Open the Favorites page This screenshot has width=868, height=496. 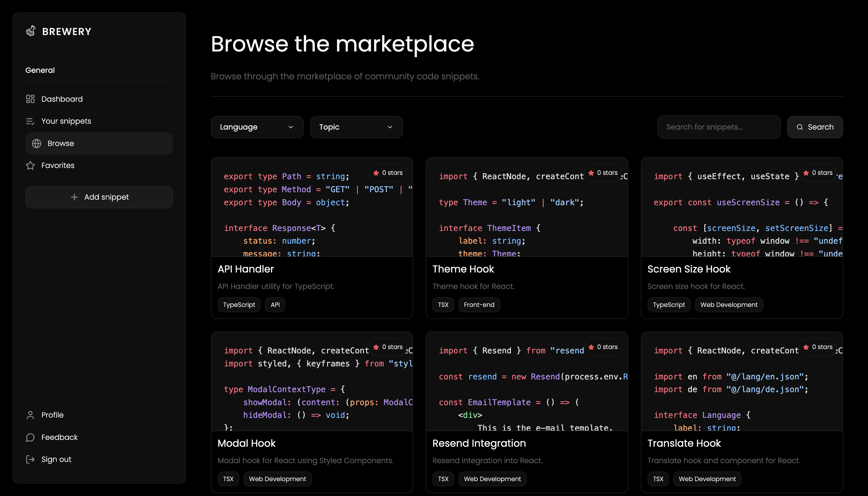[99, 166]
